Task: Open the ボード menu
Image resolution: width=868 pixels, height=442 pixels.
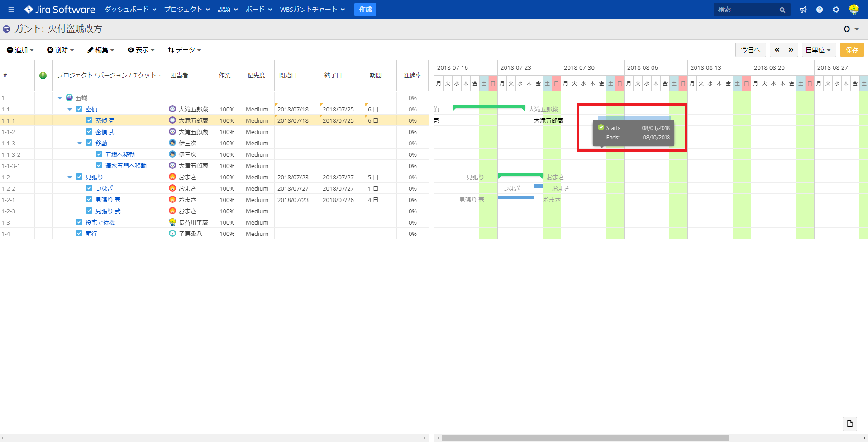Action: [259, 10]
